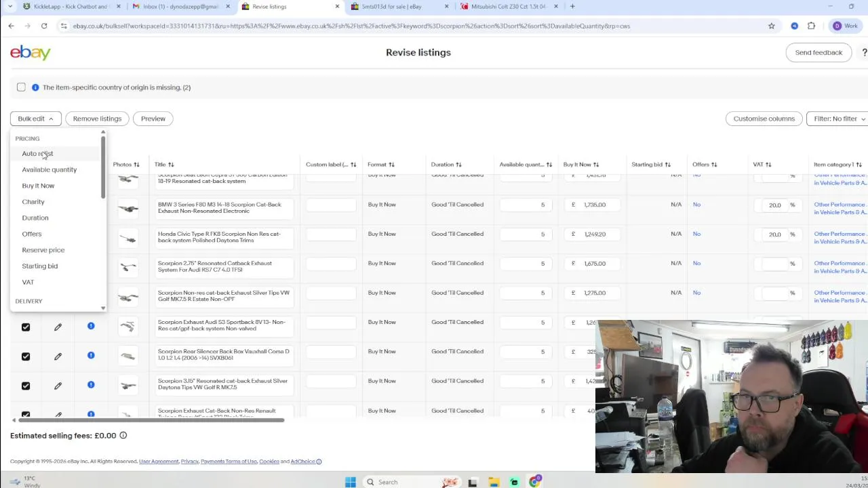Reload the page with browser refresh icon
868x488 pixels.
point(44,26)
